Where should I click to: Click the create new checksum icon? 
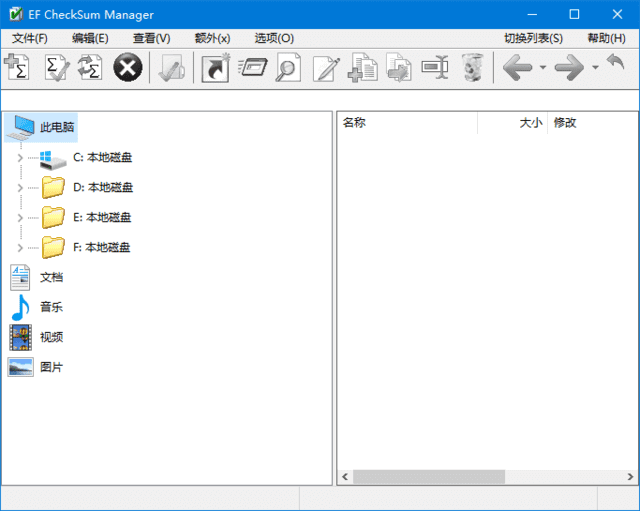tap(17, 68)
